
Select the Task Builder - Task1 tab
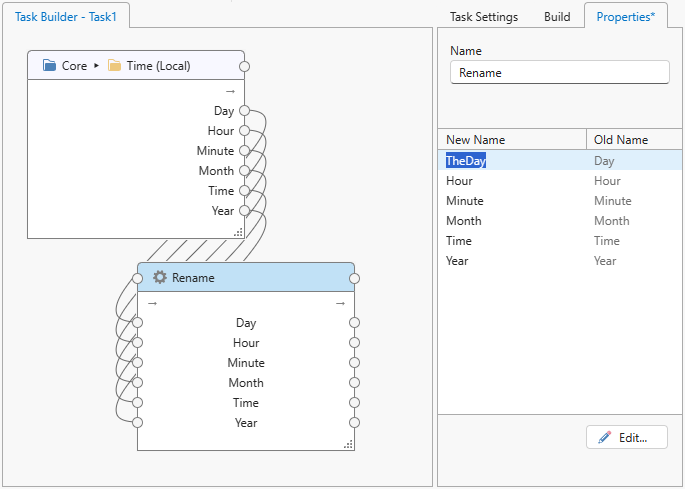point(65,17)
